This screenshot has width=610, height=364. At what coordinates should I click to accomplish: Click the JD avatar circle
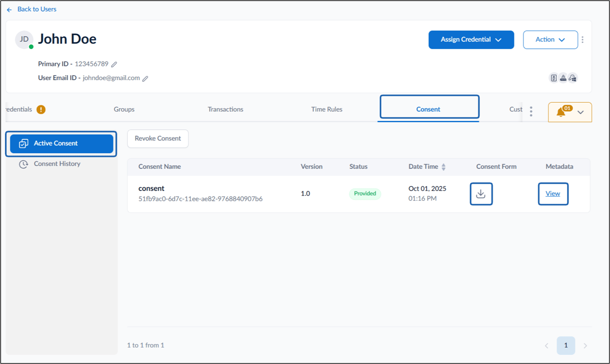click(24, 39)
